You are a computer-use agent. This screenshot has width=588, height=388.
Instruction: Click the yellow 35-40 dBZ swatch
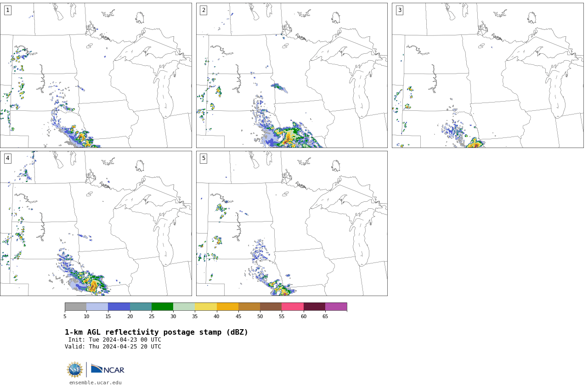coord(206,307)
